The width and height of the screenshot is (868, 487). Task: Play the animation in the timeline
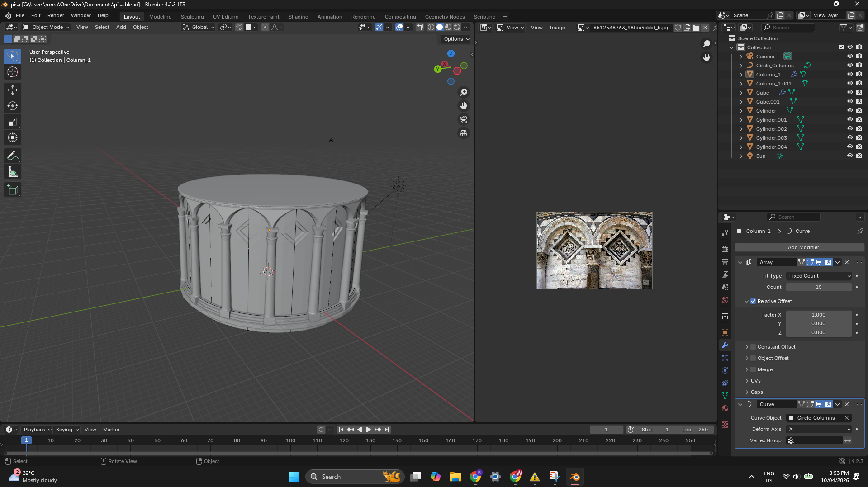(x=369, y=430)
